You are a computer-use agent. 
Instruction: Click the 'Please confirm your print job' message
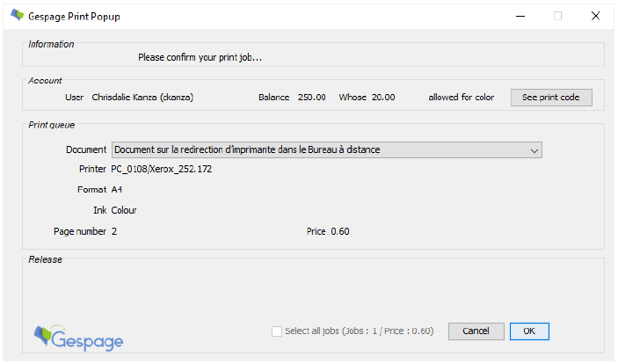coord(200,58)
